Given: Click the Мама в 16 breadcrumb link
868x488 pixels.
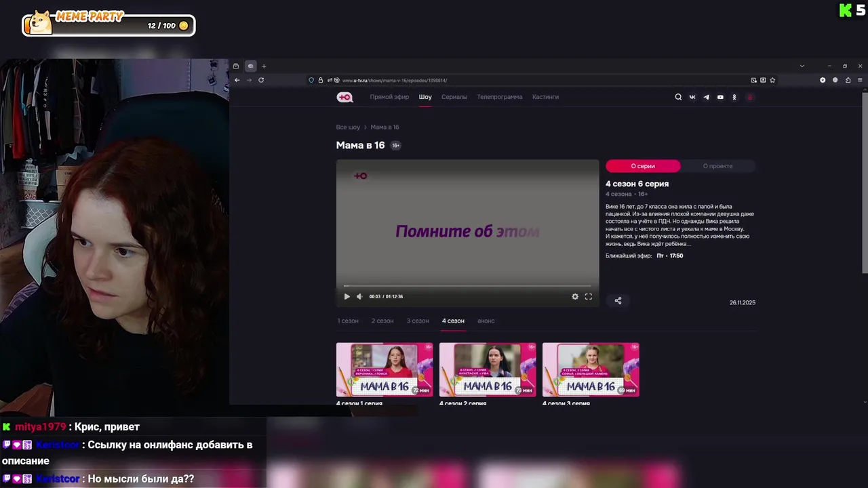Looking at the screenshot, I should (x=384, y=127).
